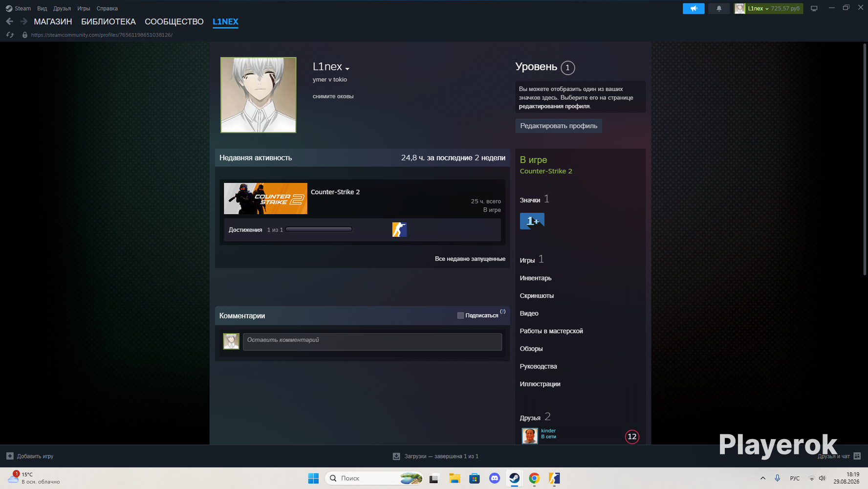Viewport: 868px width, 489px height.
Task: Open Иллюстрации
Action: tap(540, 383)
